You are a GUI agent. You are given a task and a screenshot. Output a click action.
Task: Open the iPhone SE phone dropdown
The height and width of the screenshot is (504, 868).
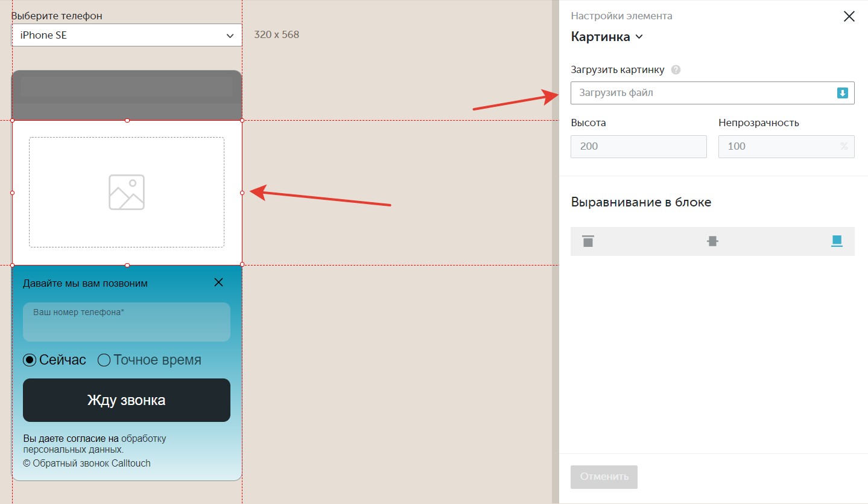click(127, 35)
